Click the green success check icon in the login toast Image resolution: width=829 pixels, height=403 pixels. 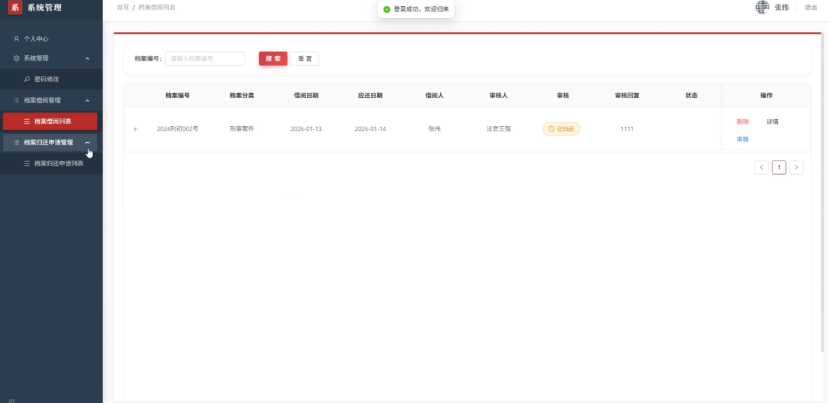point(386,10)
